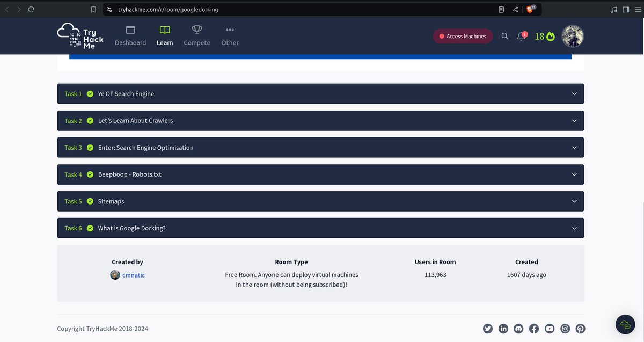Image resolution: width=644 pixels, height=342 pixels.
Task: Click the bookmark icon beside the address bar
Action: [94, 9]
